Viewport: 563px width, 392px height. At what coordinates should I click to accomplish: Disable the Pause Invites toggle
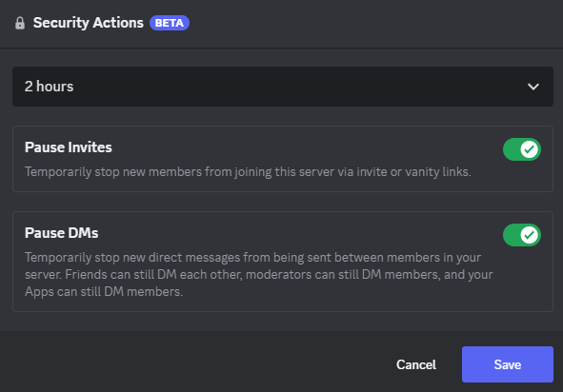[522, 149]
